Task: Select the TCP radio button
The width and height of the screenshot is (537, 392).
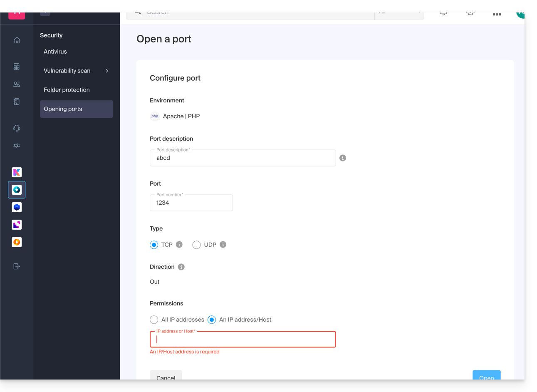Action: coord(154,245)
